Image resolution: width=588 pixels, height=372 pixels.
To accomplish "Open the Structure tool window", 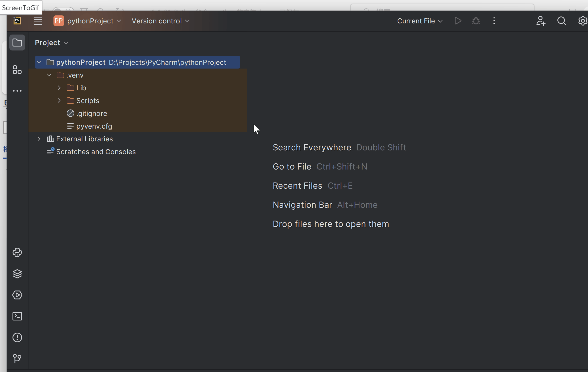I will coord(17,70).
